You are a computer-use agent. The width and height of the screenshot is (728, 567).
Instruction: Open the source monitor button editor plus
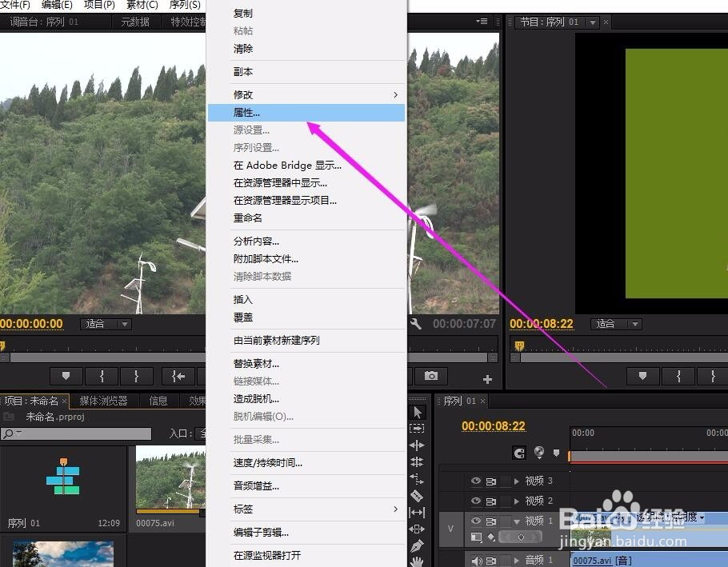[x=487, y=379]
